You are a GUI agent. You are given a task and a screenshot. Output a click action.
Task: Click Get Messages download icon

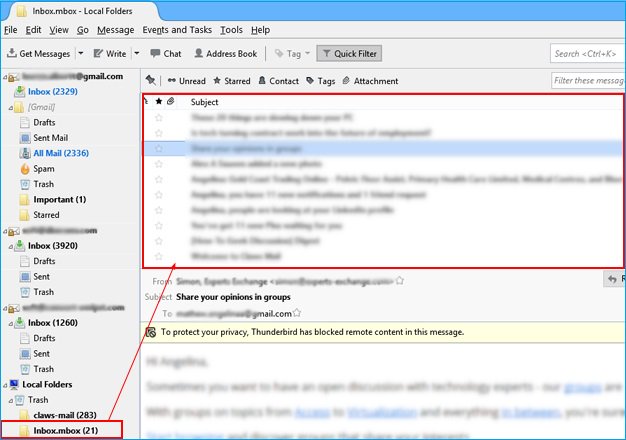[x=12, y=53]
